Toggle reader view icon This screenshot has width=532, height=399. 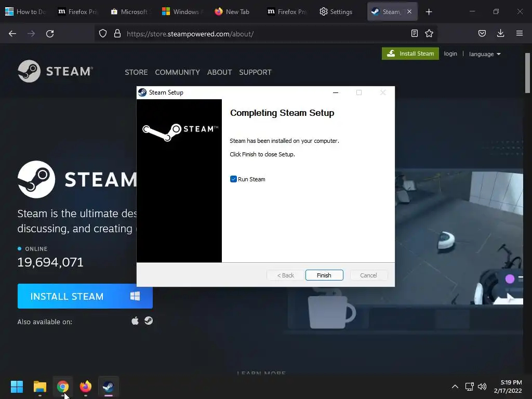(414, 34)
